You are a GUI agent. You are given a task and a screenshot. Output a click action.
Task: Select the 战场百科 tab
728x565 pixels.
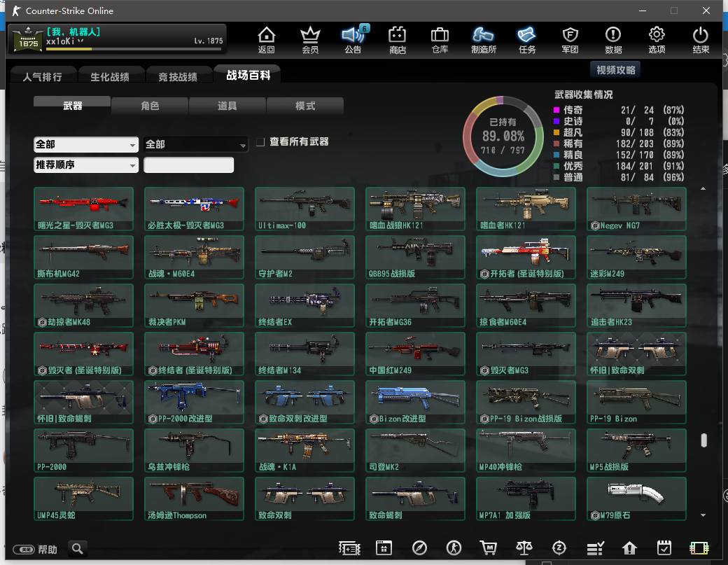click(248, 75)
